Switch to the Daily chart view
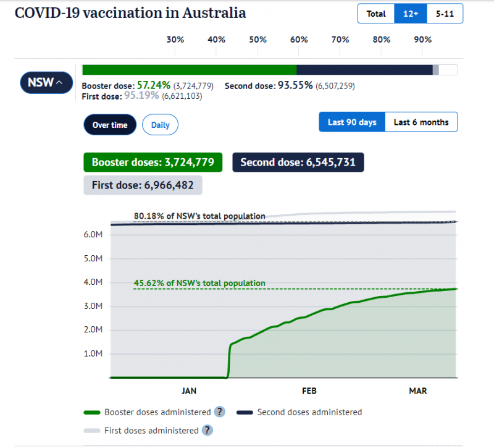 click(x=160, y=125)
